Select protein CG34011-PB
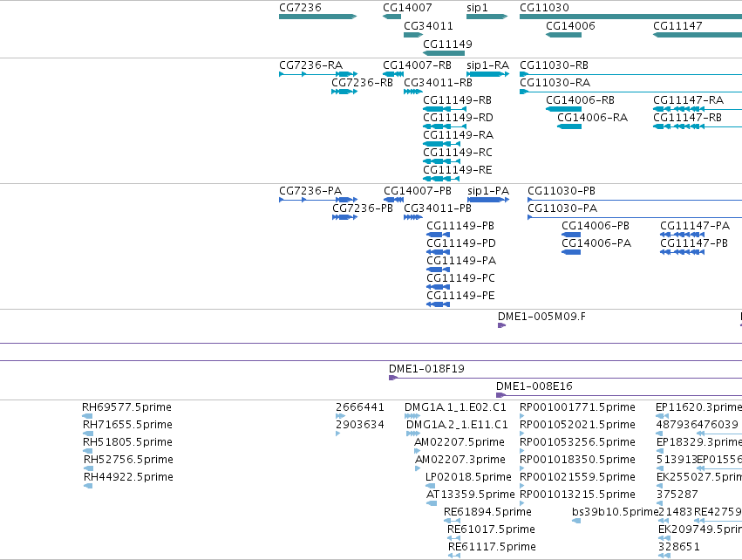The image size is (742, 560). pyautogui.click(x=413, y=217)
